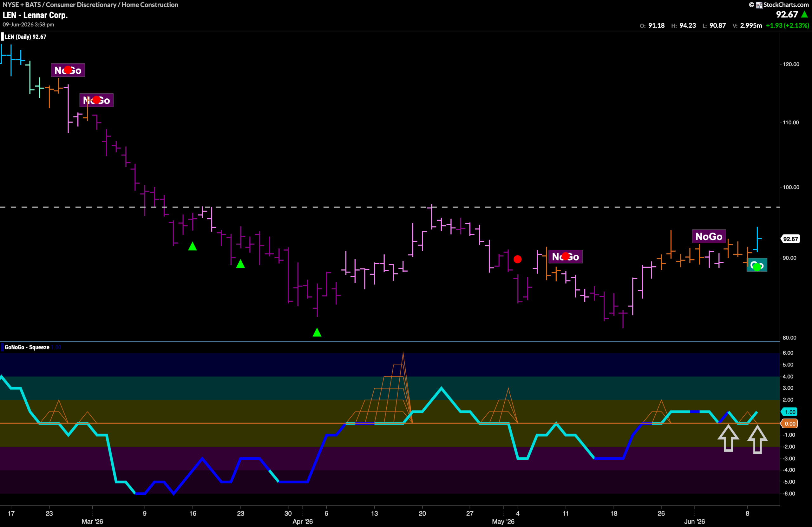Click the 100.00 price axis label

coord(790,188)
